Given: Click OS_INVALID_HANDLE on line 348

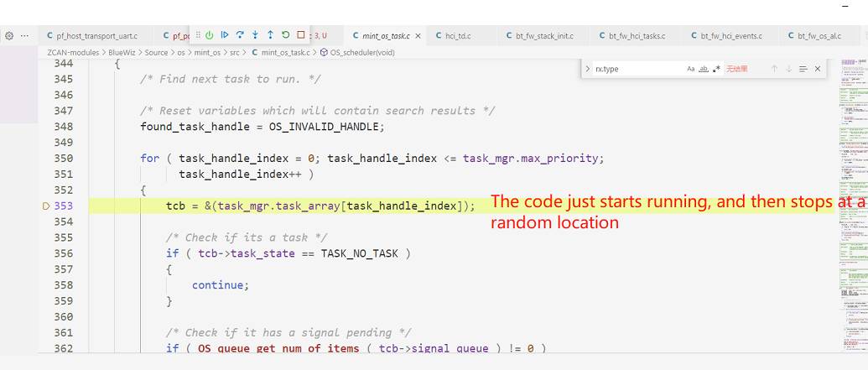Looking at the screenshot, I should 325,127.
